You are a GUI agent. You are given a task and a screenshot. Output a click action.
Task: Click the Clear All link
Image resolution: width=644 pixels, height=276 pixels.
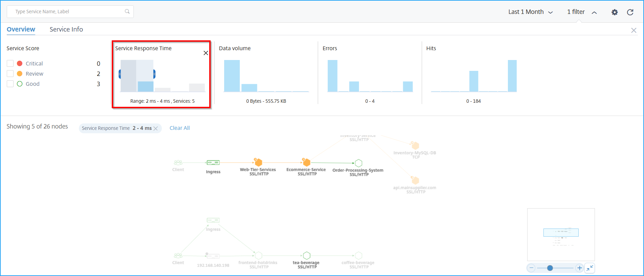(x=179, y=128)
